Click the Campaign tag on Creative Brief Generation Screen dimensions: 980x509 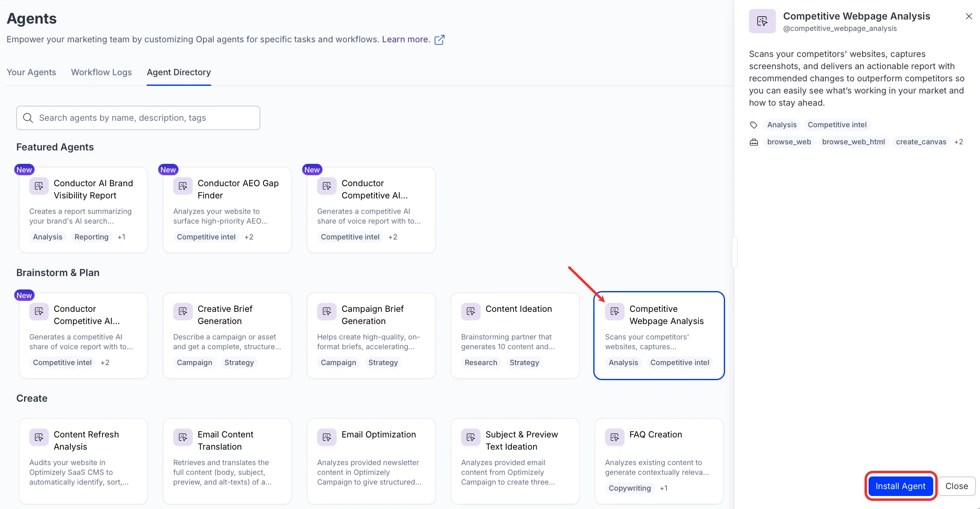194,363
